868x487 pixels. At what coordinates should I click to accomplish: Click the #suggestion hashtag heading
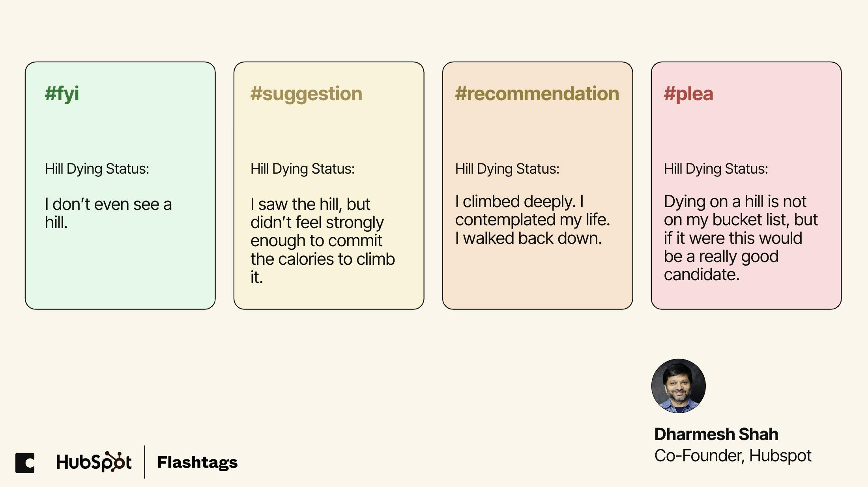(306, 94)
